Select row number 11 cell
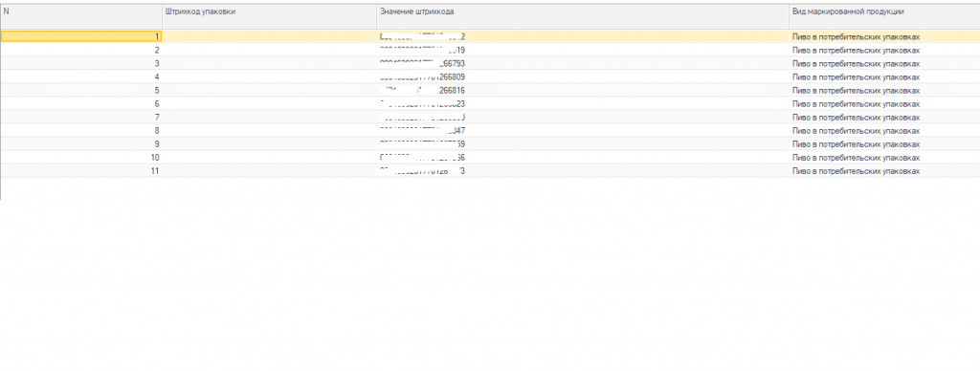This screenshot has width=980, height=371. pos(80,171)
